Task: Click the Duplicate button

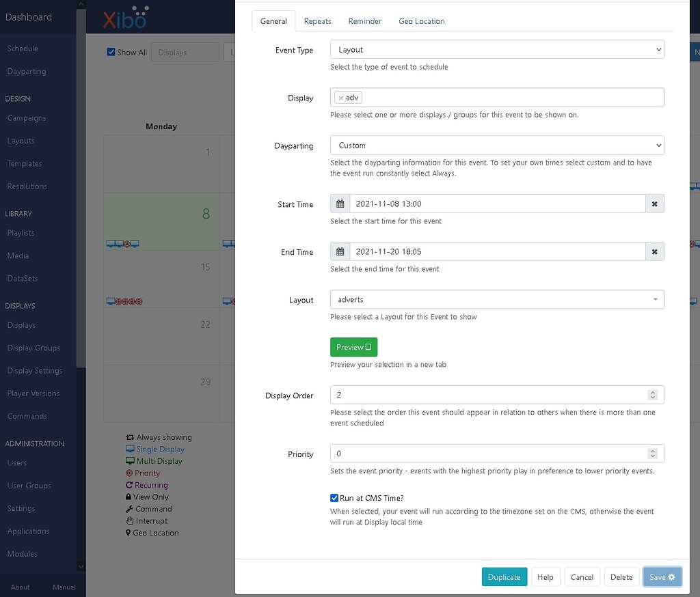Action: point(504,577)
